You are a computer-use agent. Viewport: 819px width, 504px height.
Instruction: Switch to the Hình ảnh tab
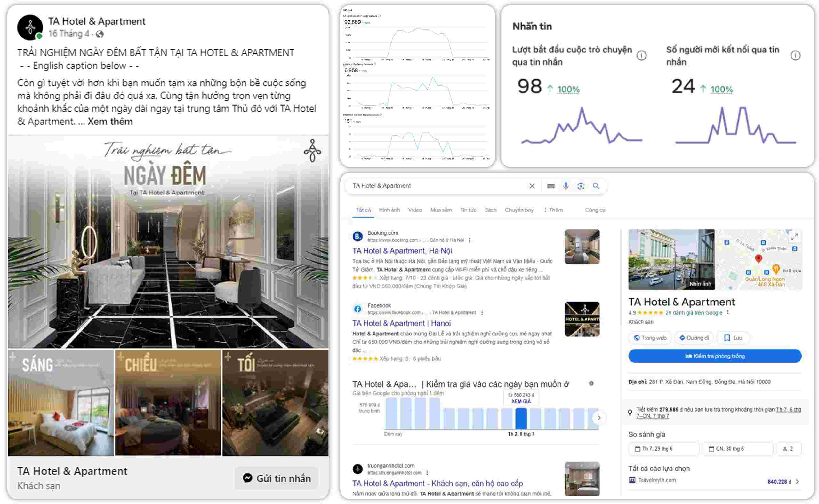[389, 210]
